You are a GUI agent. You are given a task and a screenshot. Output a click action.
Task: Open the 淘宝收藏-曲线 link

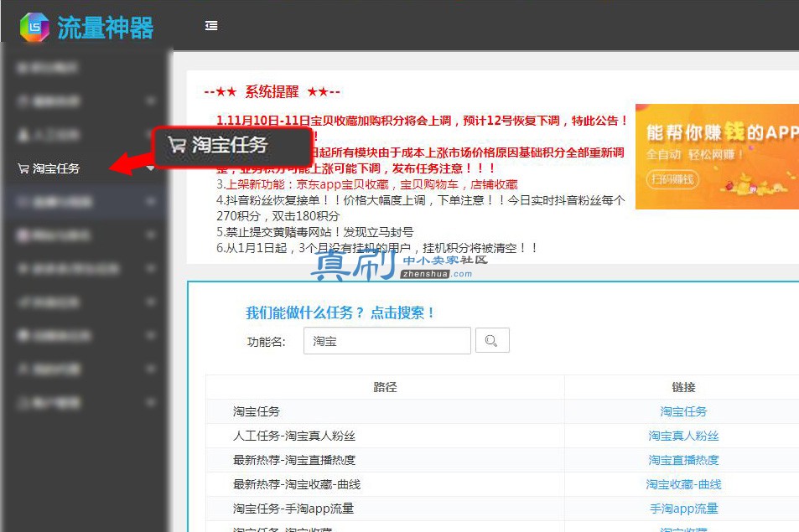click(x=683, y=484)
